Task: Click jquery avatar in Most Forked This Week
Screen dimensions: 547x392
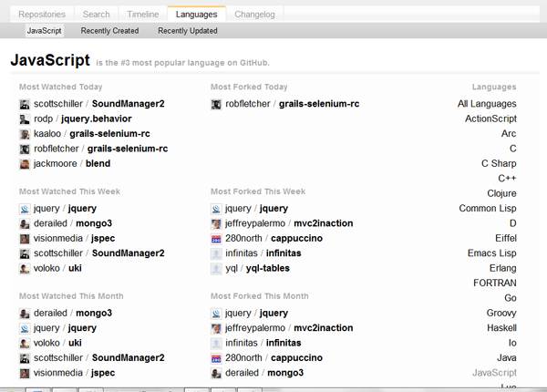Action: (x=216, y=209)
